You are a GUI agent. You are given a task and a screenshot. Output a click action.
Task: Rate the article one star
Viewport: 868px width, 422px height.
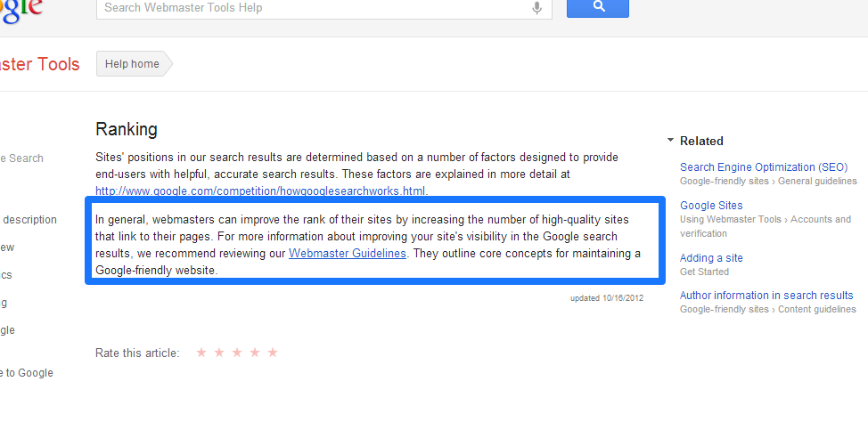coord(201,353)
